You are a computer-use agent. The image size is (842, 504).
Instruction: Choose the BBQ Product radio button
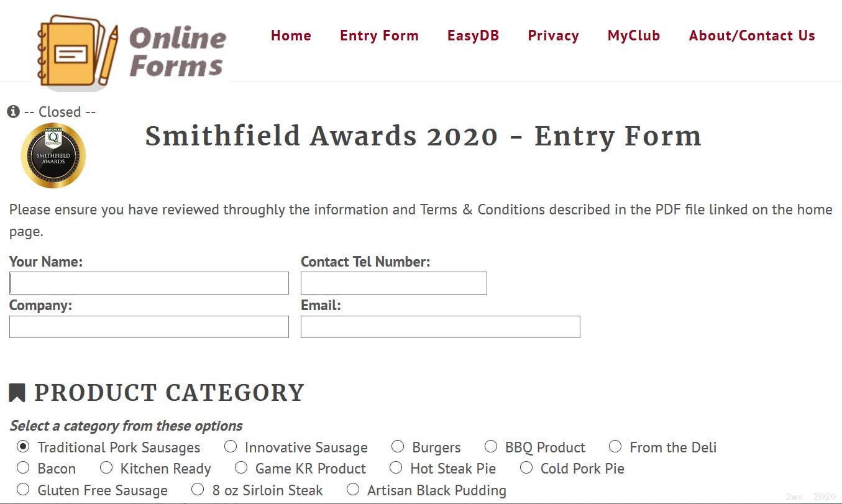(491, 446)
